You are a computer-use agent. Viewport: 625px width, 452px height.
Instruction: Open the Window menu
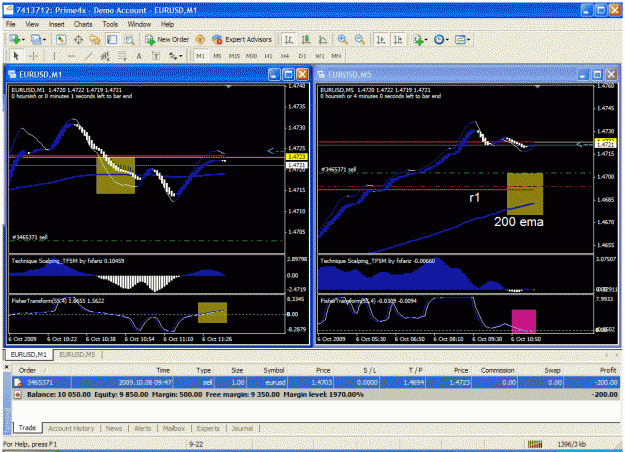point(140,24)
